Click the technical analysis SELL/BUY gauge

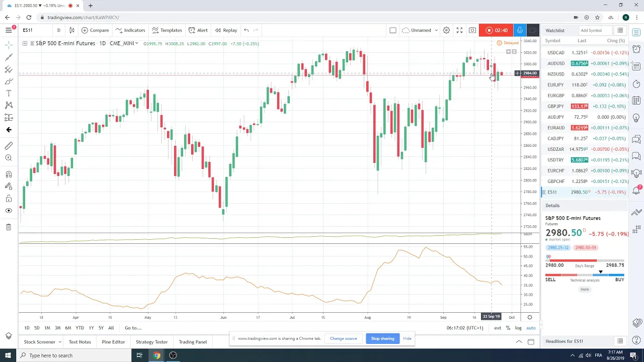click(x=585, y=275)
